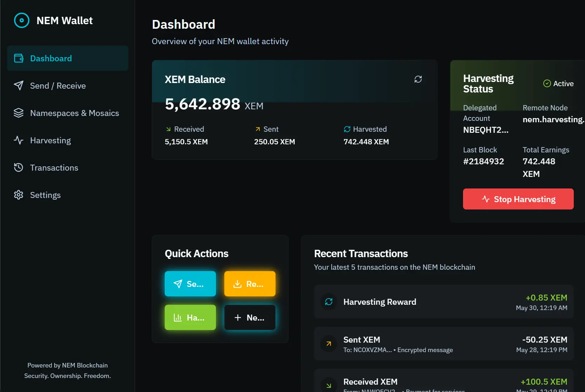Click the Received amount 5,150.5 XEM
Viewport: 585px width, 392px height.
186,142
